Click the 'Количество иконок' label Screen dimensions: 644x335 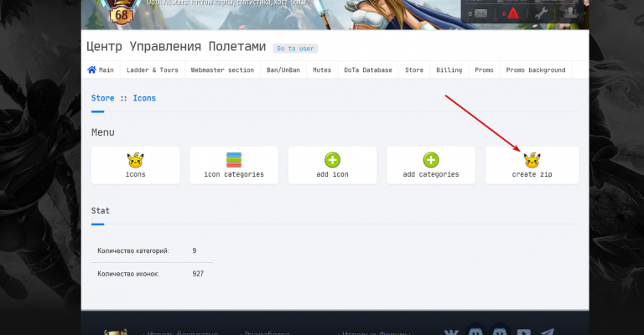click(x=128, y=274)
